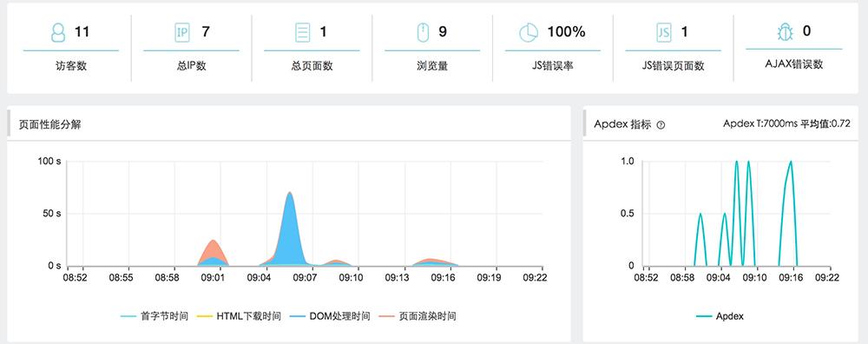Screen dimensions: 868x344
Task: Click the JS错误率 label
Action: (552, 67)
